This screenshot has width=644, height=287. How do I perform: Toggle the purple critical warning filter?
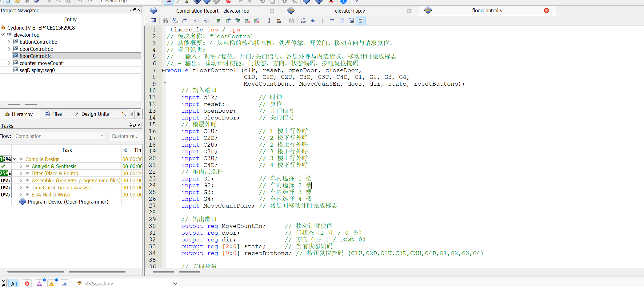click(40, 283)
